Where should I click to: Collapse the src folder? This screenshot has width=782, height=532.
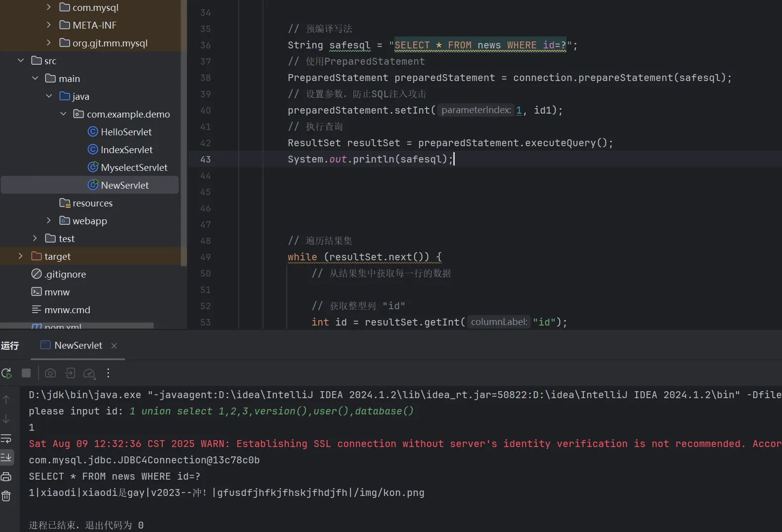coord(21,61)
